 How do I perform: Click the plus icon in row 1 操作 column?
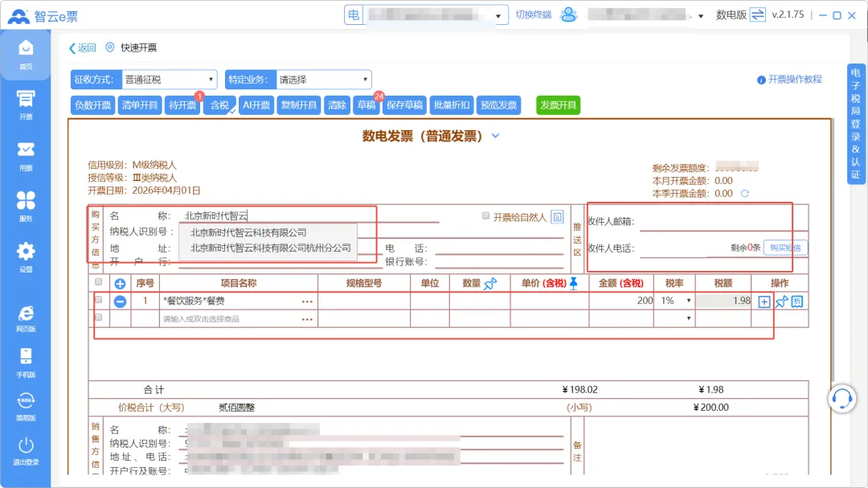[764, 301]
